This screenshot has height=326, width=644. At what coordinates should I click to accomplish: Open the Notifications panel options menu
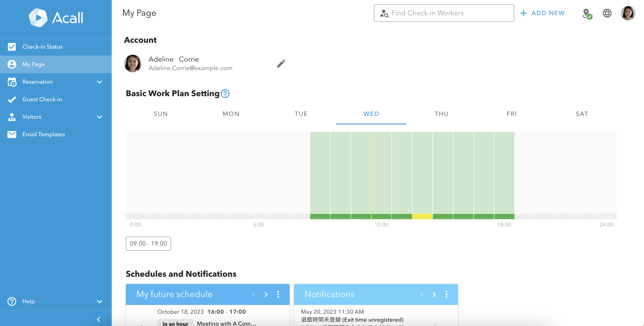click(x=446, y=294)
